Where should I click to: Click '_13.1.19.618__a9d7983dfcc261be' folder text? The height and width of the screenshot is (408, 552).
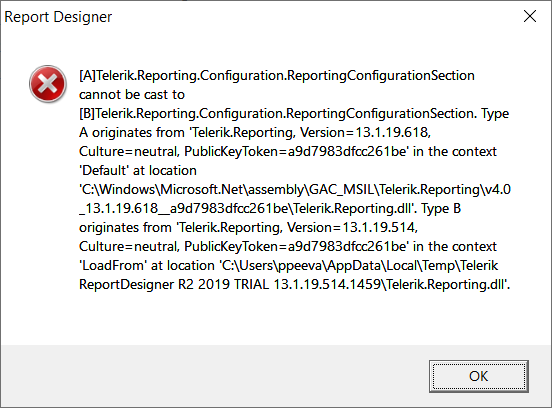coord(184,208)
